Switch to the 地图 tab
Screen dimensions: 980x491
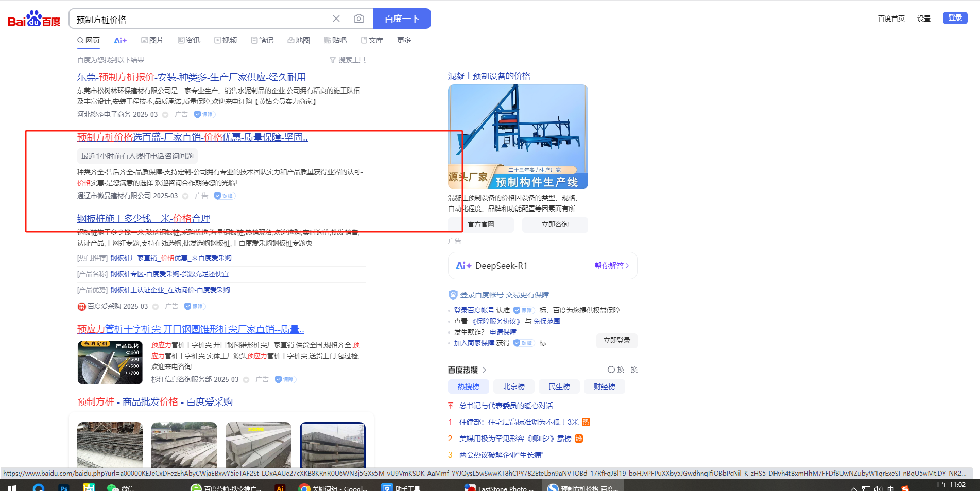[x=299, y=40]
